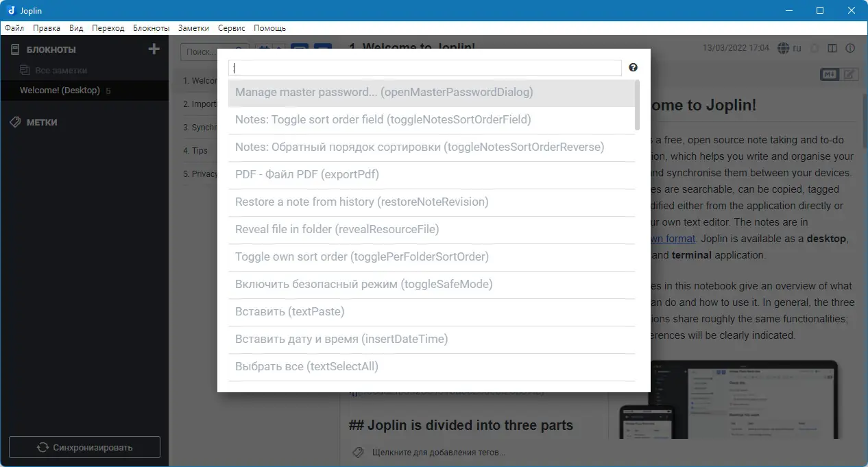The height and width of the screenshot is (467, 868).
Task: Click the МЕТКИ tags header
Action: pos(42,122)
